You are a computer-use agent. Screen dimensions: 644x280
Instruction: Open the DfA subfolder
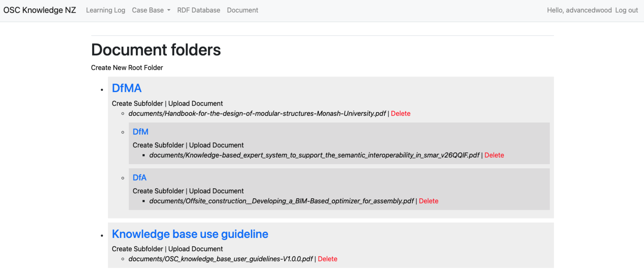coord(140,177)
